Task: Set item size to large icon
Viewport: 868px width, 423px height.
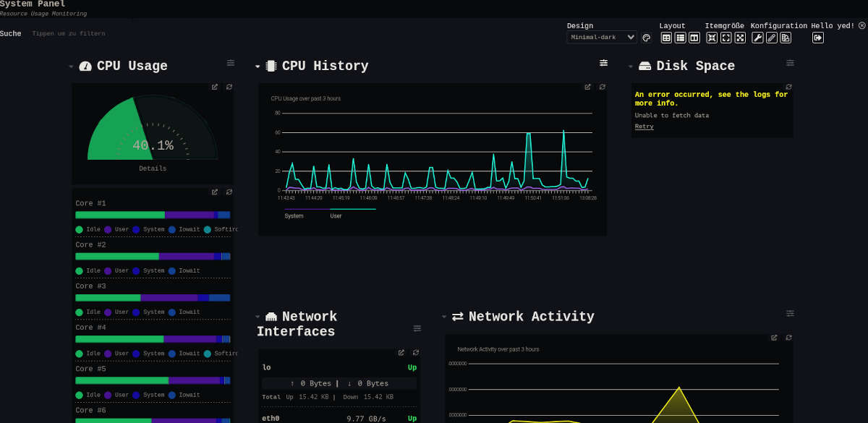Action: 740,38
